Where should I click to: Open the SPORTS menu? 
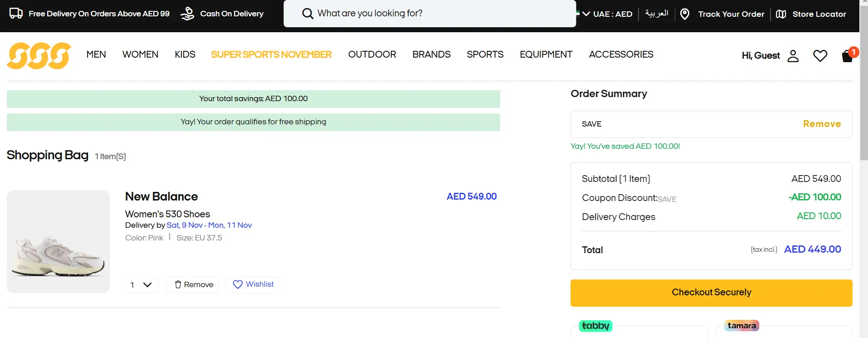click(x=485, y=54)
